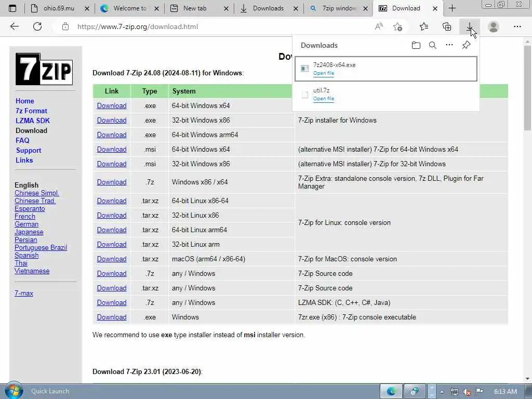Open file link under util.7z
This screenshot has height=399, width=532.
(323, 98)
